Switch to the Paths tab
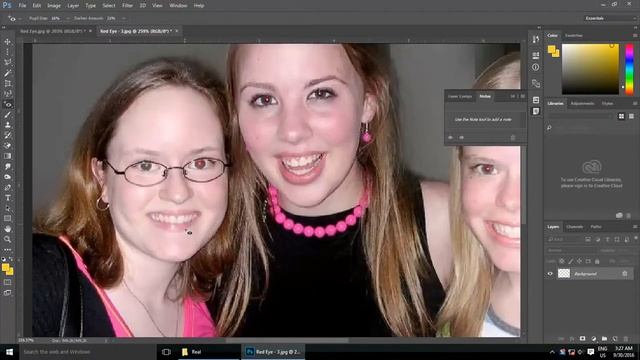 point(596,227)
